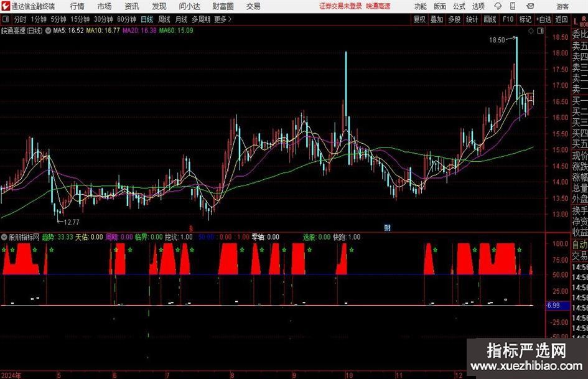Viewport: 588px width, 379px height.
Task: Switch to the 周线 period tab
Action: 164,19
